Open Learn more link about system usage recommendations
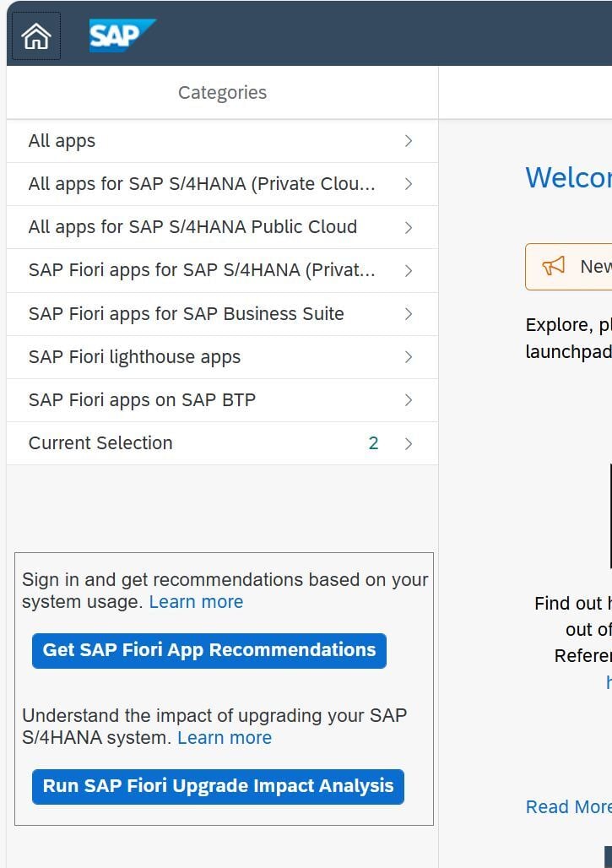This screenshot has width=612, height=868. point(196,601)
